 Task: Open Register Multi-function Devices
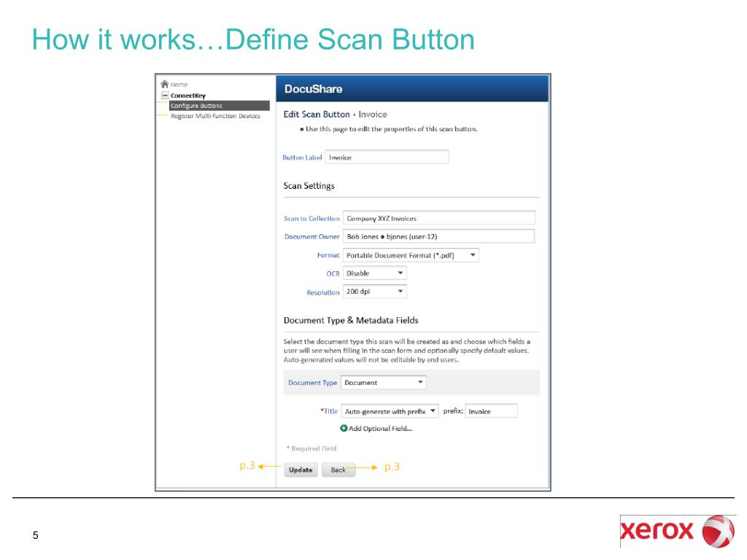coord(215,116)
